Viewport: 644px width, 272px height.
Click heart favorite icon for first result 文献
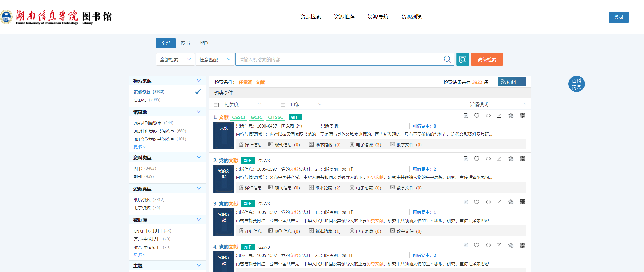point(477,116)
